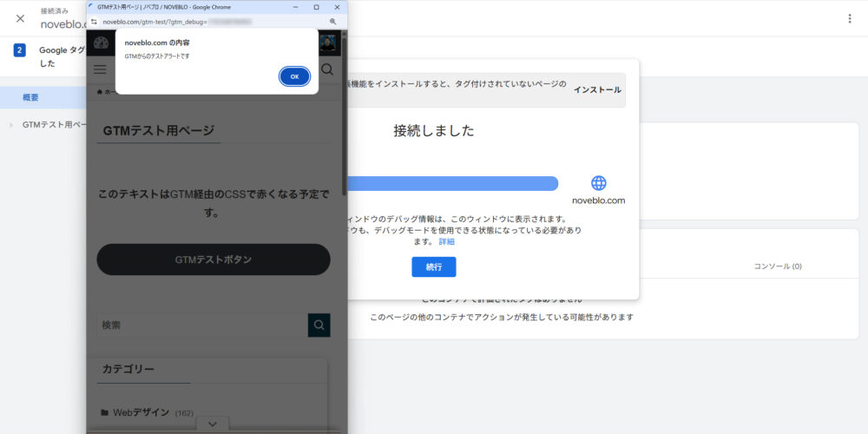Screen dimensions: 868x434
Task: Click into the 検索 search input field
Action: pyautogui.click(x=201, y=325)
